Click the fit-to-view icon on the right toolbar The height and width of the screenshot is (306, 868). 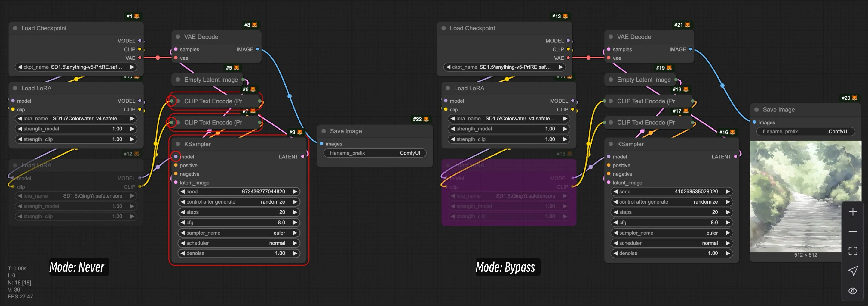pyautogui.click(x=853, y=251)
